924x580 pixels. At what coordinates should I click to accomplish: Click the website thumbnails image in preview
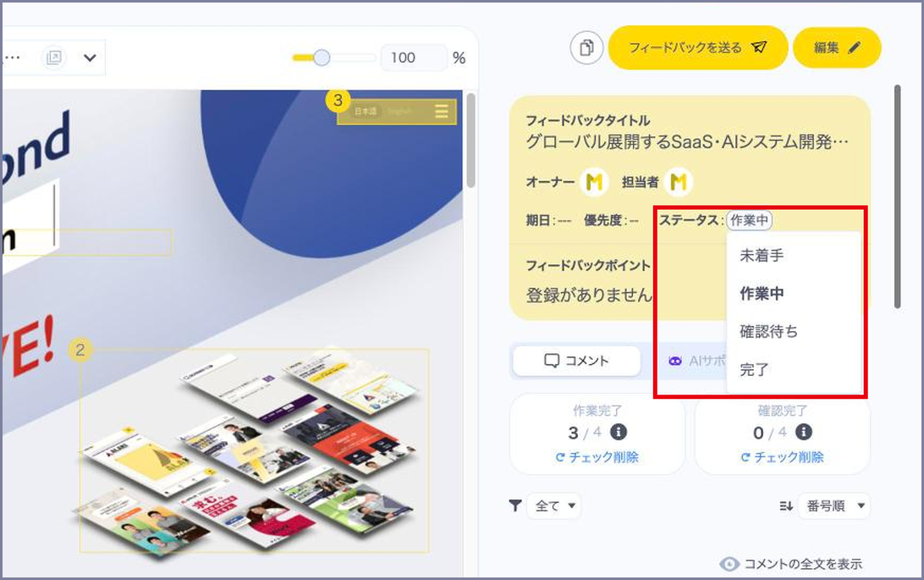click(x=255, y=451)
